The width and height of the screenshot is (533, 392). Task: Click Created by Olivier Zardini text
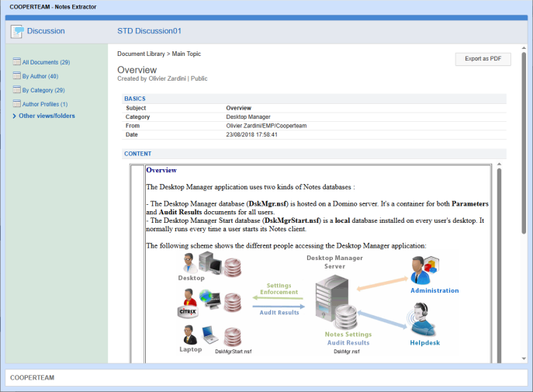pos(151,78)
